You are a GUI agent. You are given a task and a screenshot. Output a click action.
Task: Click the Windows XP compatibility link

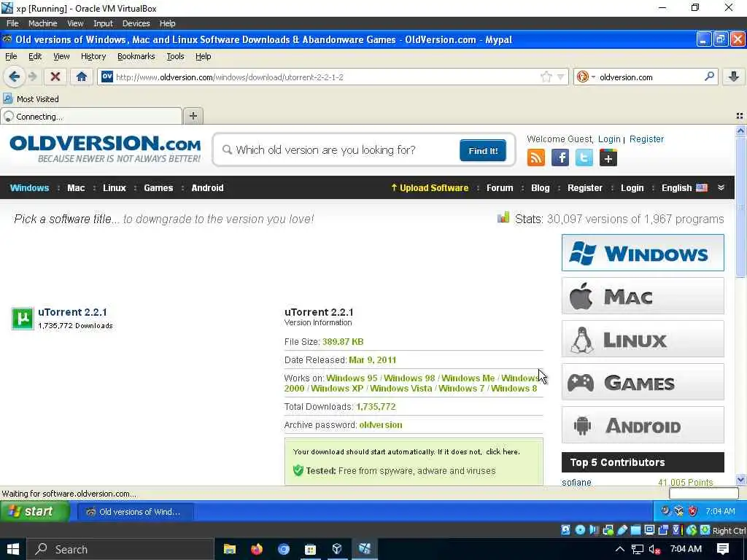(x=337, y=388)
